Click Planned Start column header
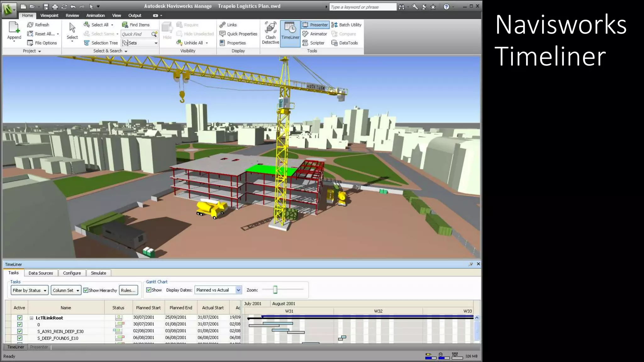The image size is (644, 362). (x=148, y=308)
